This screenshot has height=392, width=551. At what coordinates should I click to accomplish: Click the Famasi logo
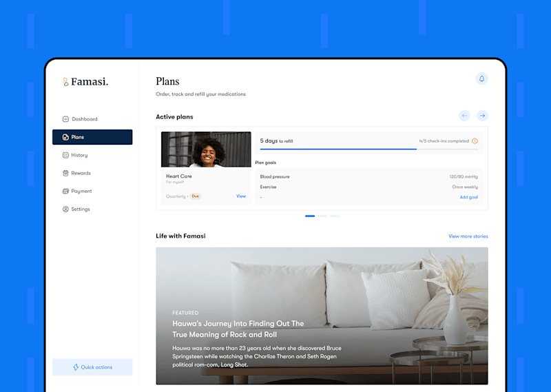click(85, 81)
